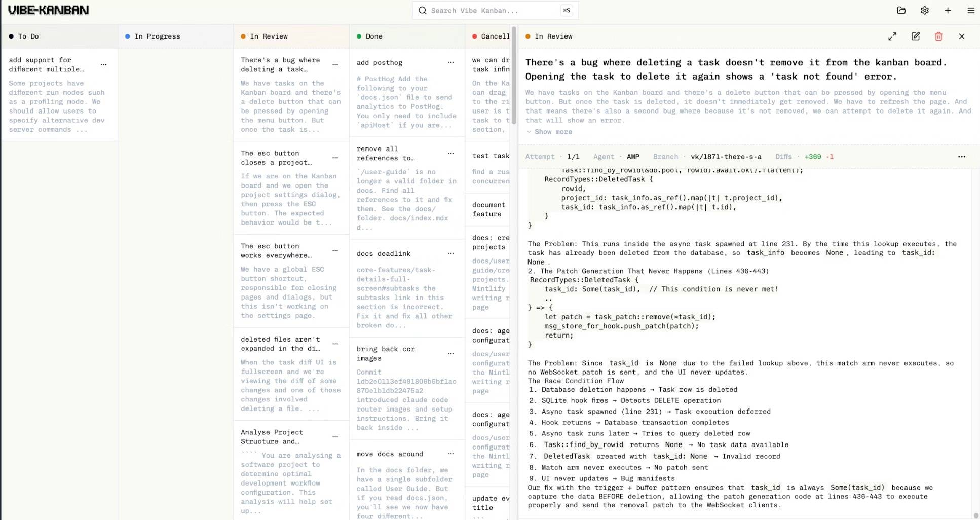Click the Search Vibe Kanban field
Image resolution: width=980 pixels, height=520 pixels.
[494, 10]
